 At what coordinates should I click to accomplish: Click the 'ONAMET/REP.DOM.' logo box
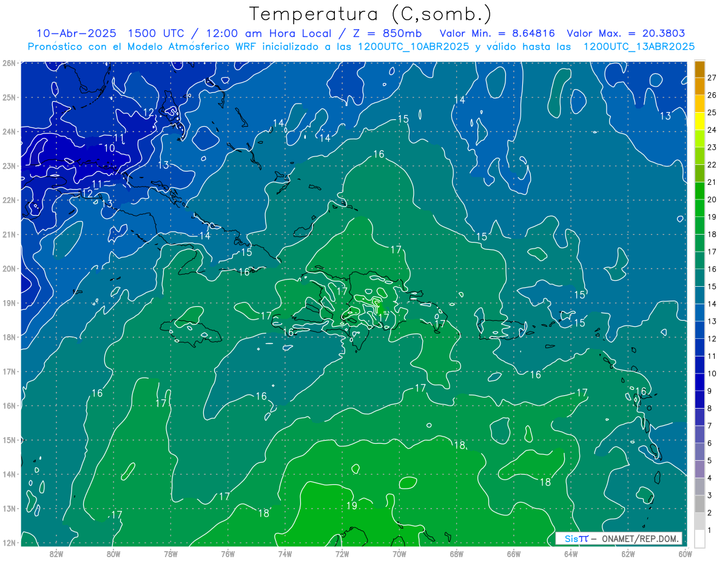[x=619, y=538]
